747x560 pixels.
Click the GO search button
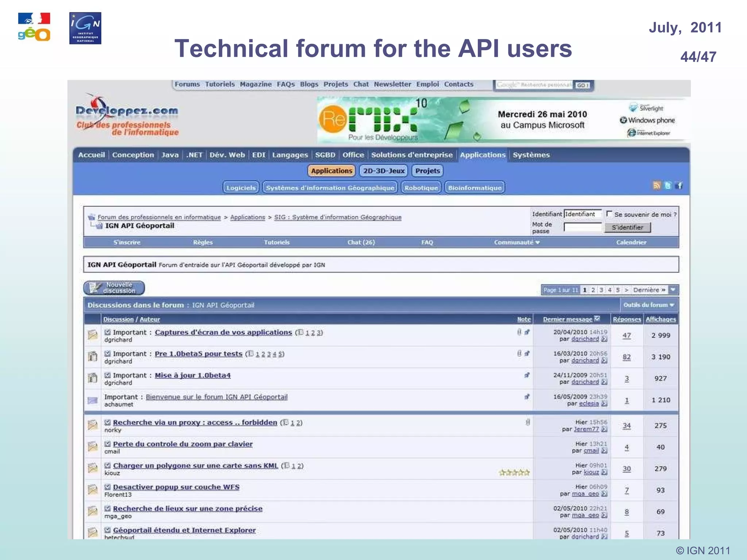click(x=582, y=85)
